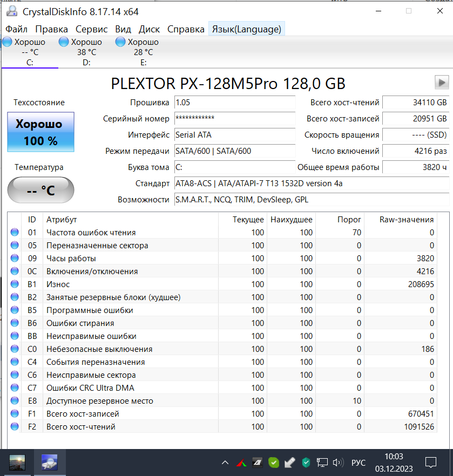453x476 pixels.
Task: Click the Raw-значения column header
Action: click(x=401, y=220)
